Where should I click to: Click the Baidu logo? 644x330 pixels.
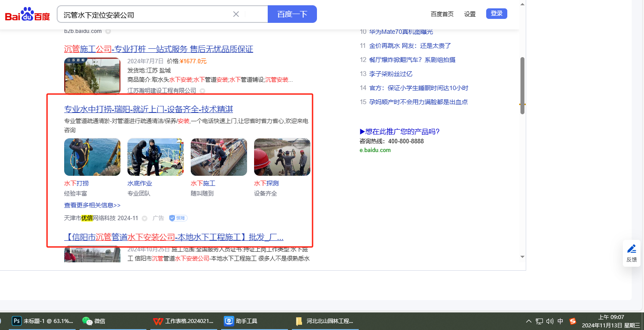tap(27, 15)
